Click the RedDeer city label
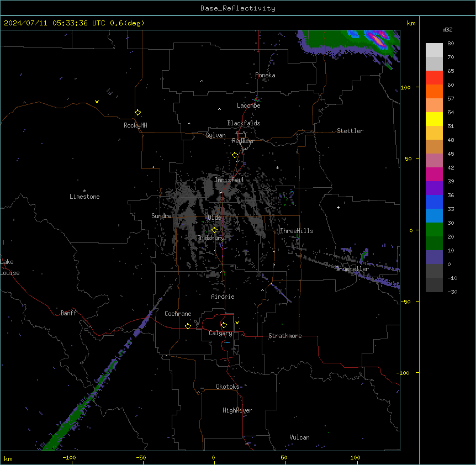The image size is (476, 465). 243,141
